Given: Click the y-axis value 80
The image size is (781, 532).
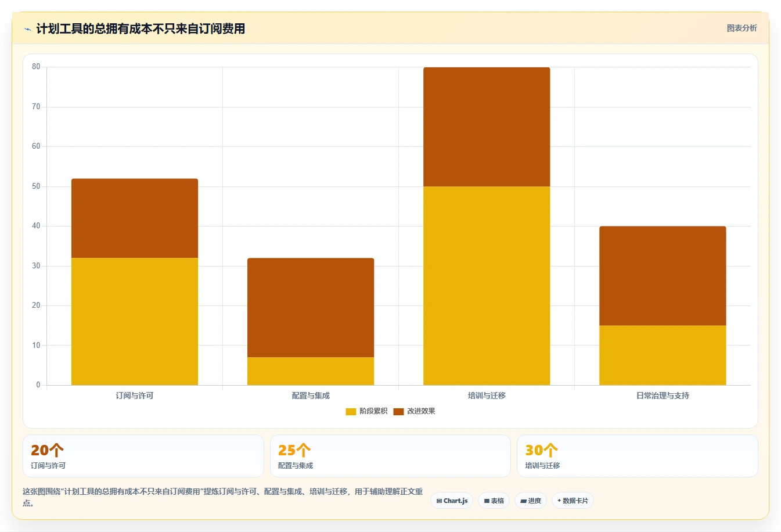Looking at the screenshot, I should (x=36, y=67).
